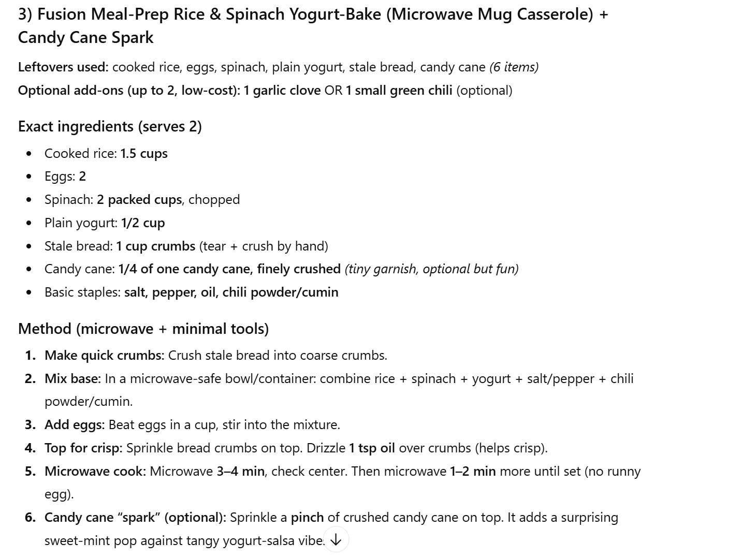Viewport: 756px width, 558px height.
Task: Click step 1 "Make quick crumbs" label
Action: (x=104, y=356)
